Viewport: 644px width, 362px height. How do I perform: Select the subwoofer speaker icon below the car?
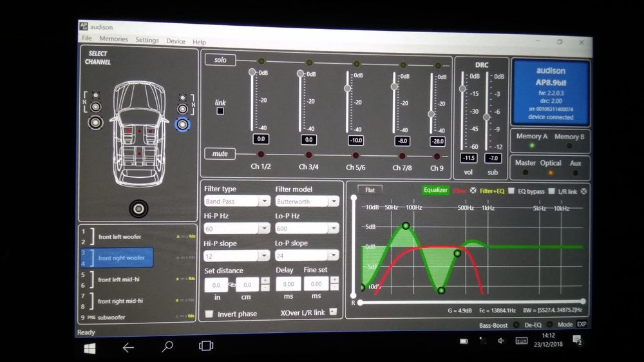[138, 209]
